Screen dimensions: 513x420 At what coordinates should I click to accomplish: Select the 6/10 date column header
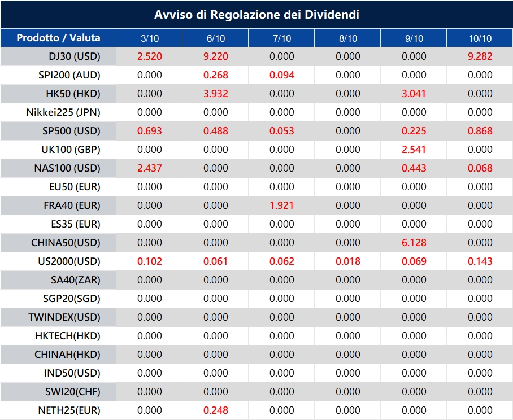click(215, 38)
